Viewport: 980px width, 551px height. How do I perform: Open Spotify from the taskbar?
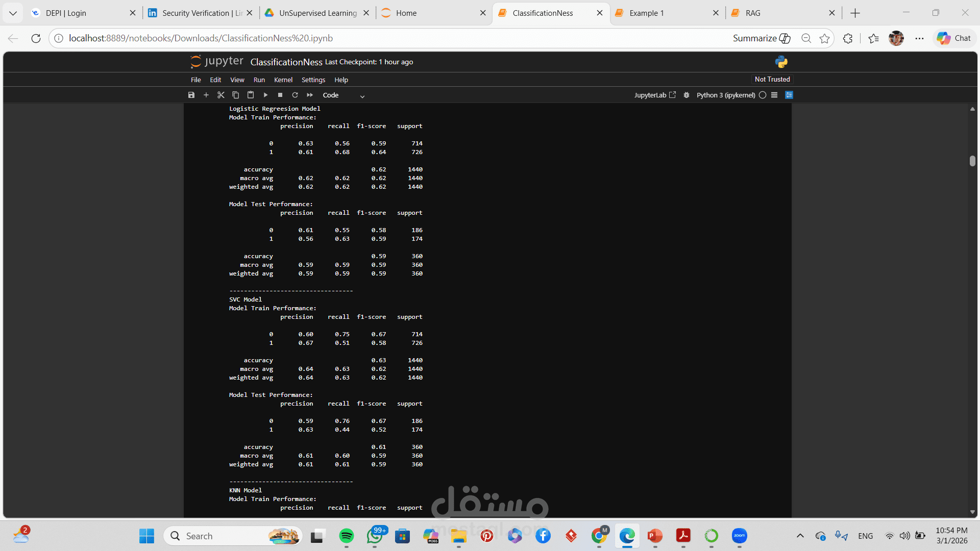(x=347, y=536)
